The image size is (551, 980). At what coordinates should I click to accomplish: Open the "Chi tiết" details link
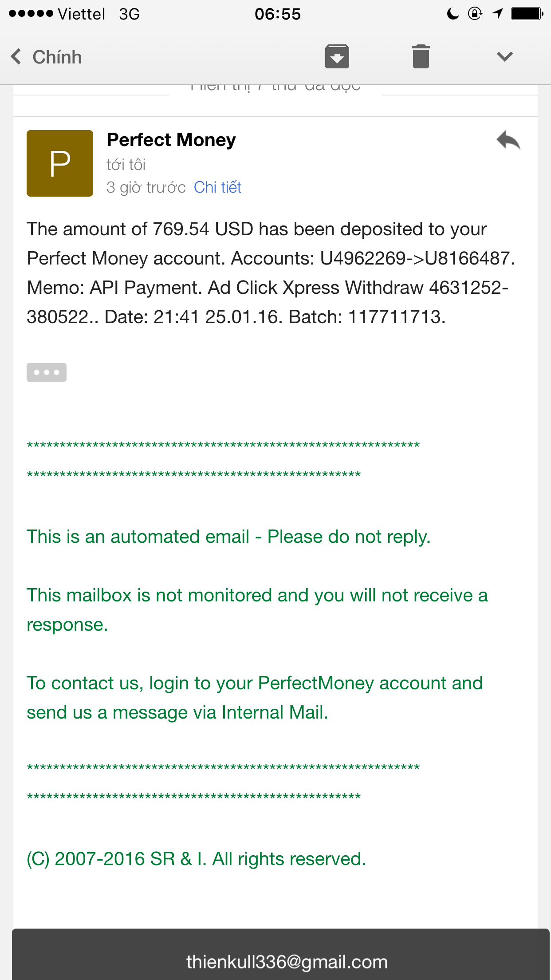pos(217,187)
